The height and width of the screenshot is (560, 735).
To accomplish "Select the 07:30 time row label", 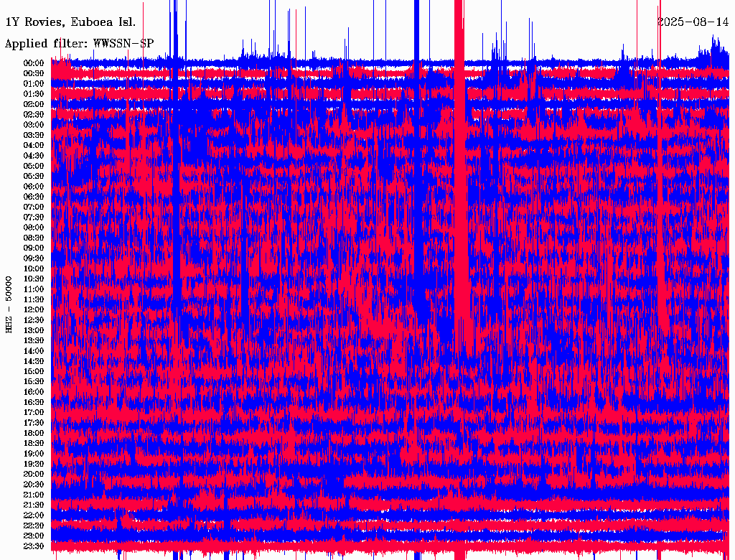I will point(34,218).
